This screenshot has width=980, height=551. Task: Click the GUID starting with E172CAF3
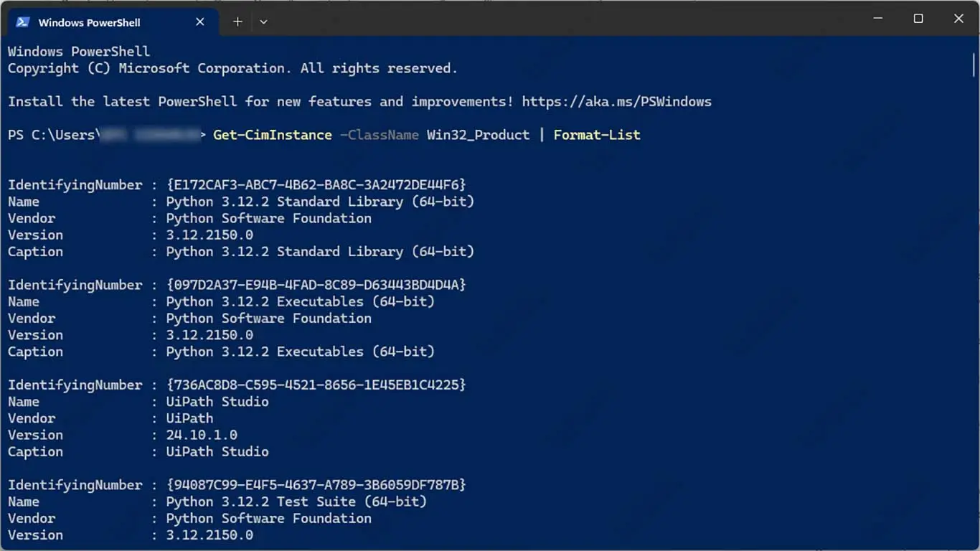[316, 185]
